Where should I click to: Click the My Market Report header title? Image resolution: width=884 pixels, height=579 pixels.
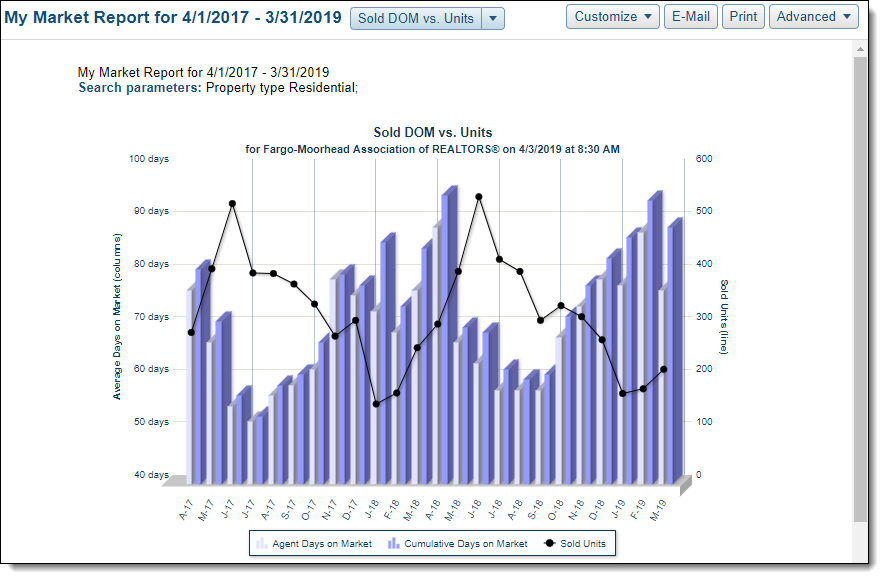pos(173,18)
